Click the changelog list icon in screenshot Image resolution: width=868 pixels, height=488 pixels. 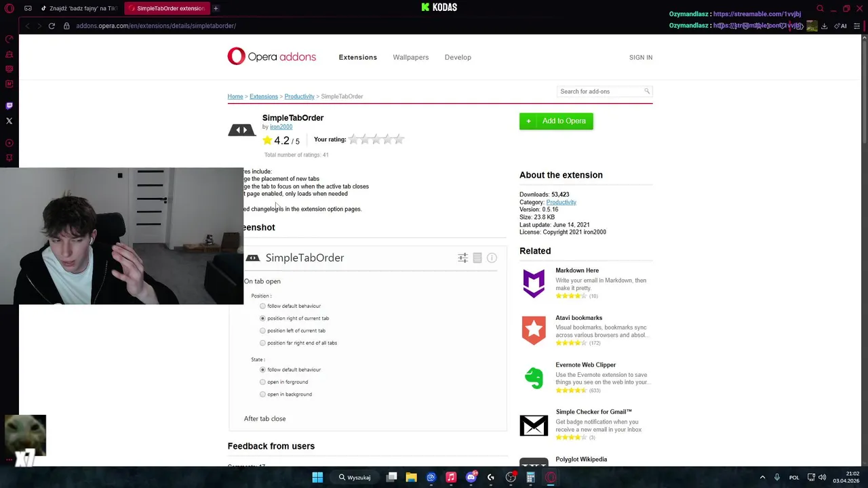pyautogui.click(x=477, y=258)
